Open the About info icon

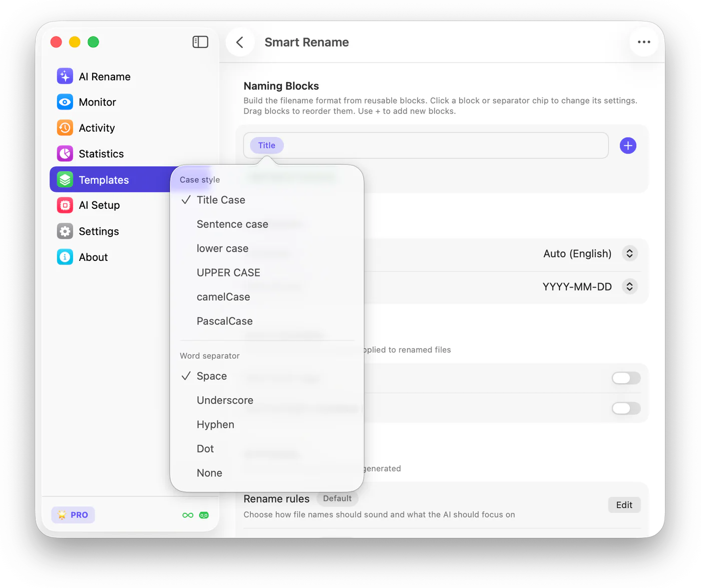[x=65, y=257]
